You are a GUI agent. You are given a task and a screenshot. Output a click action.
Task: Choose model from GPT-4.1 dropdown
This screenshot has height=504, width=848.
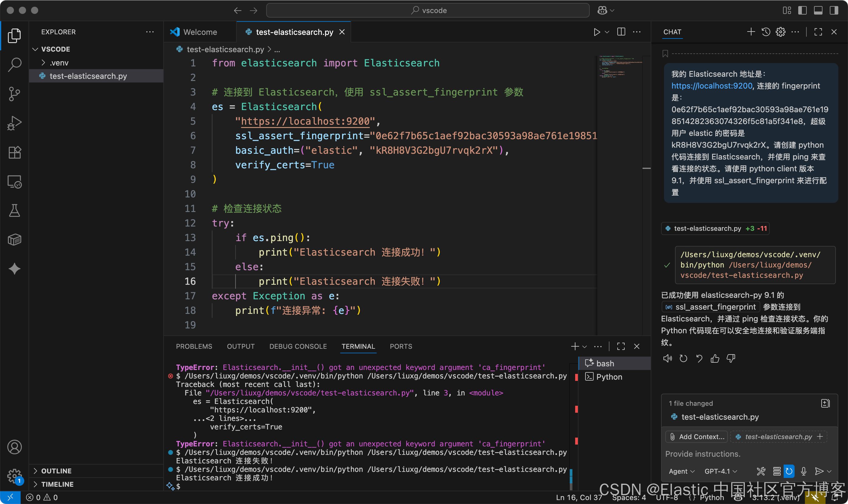pos(721,471)
